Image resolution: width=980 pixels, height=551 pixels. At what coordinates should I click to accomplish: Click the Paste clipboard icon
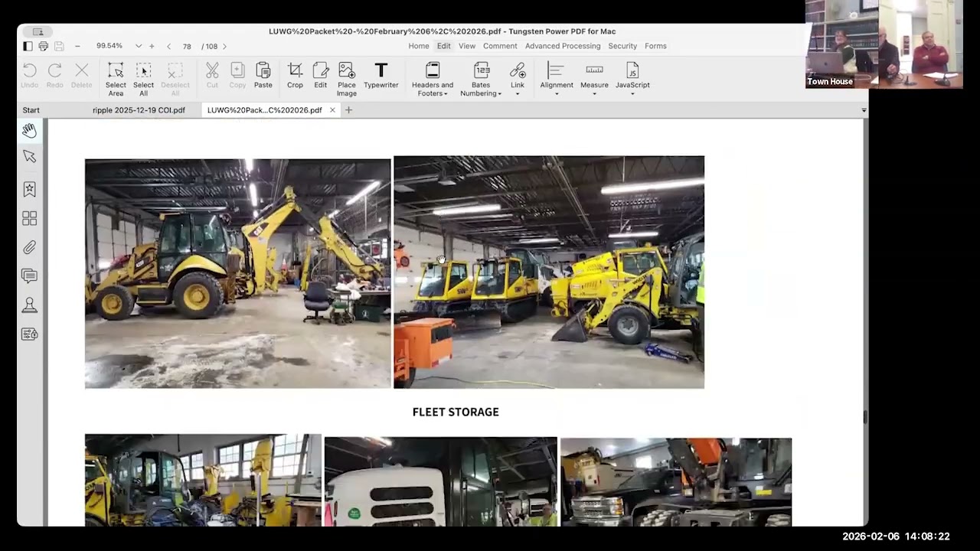click(263, 77)
